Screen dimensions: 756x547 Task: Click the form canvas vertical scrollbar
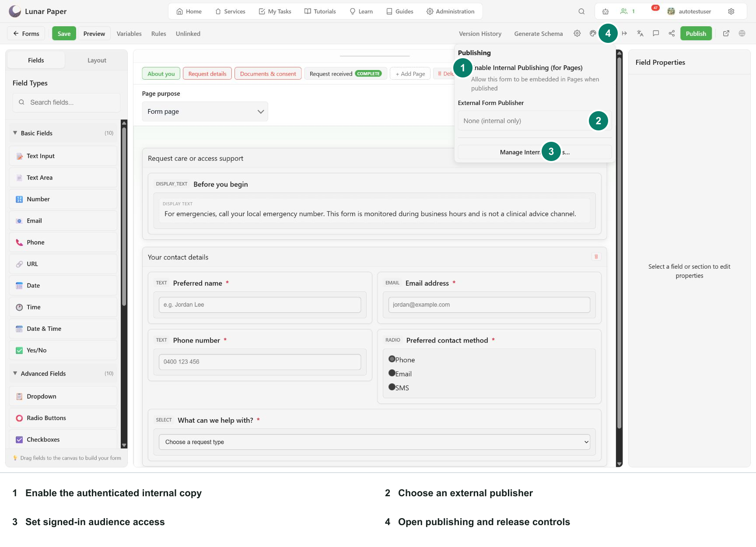point(619,243)
